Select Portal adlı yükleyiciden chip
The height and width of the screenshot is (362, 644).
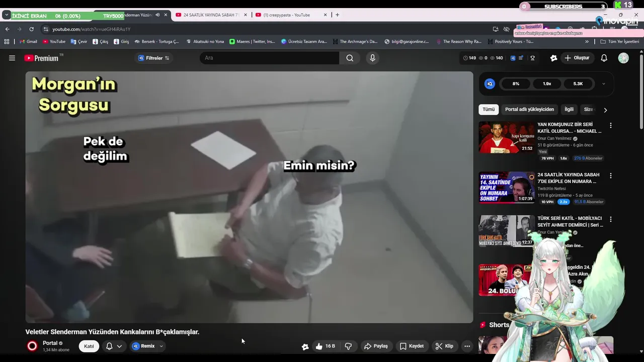click(529, 109)
